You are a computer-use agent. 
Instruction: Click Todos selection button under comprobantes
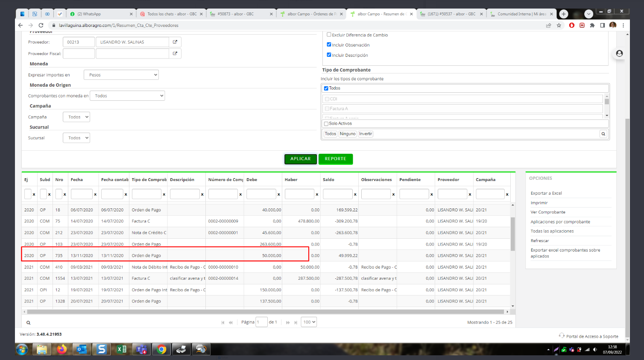[x=331, y=134]
